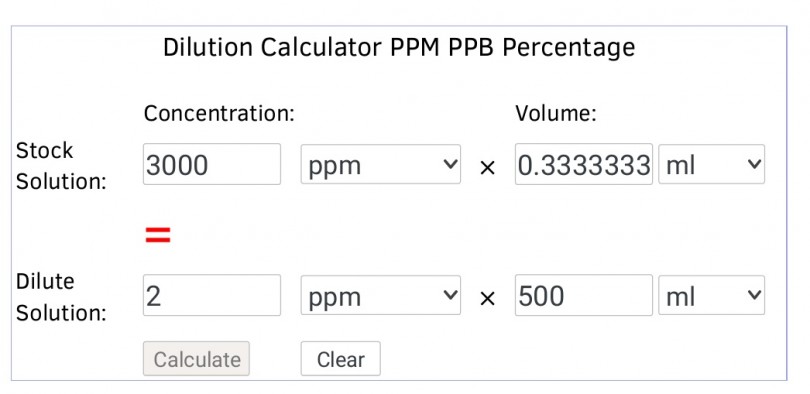Click the Dilution Calculator PPM PPB Percentage title
This screenshot has width=810, height=394.
click(x=399, y=48)
